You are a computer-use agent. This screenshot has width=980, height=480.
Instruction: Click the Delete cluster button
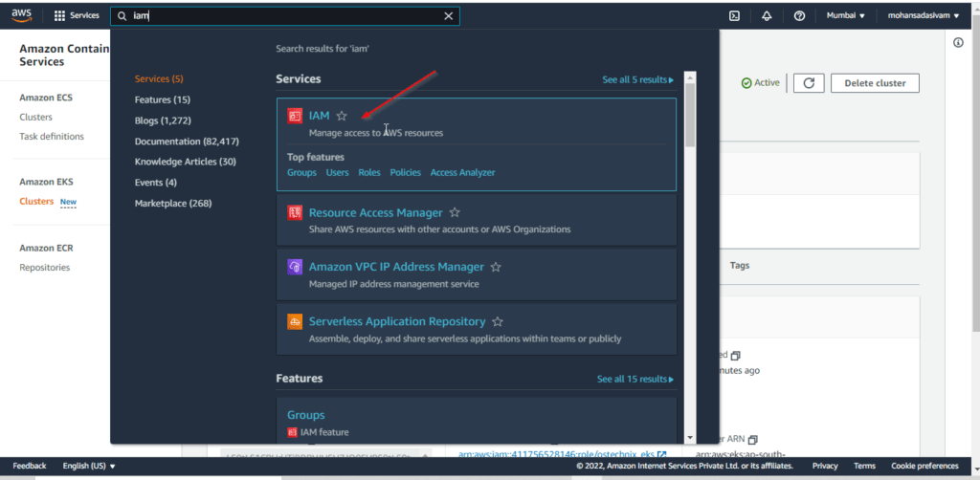pos(875,83)
